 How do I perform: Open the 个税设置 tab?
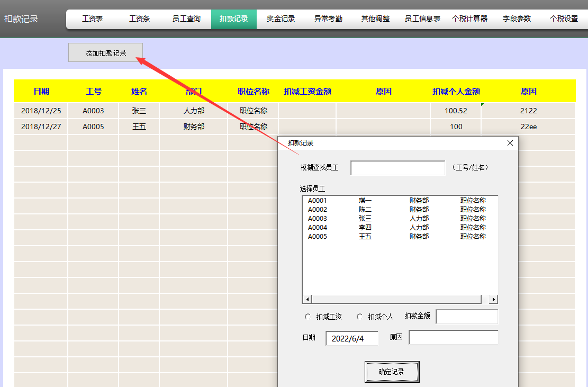(562, 18)
